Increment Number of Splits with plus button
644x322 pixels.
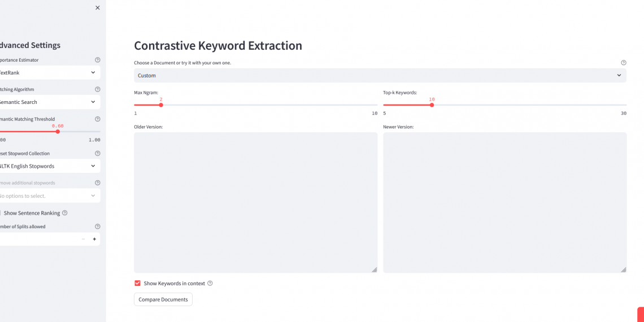pos(94,240)
